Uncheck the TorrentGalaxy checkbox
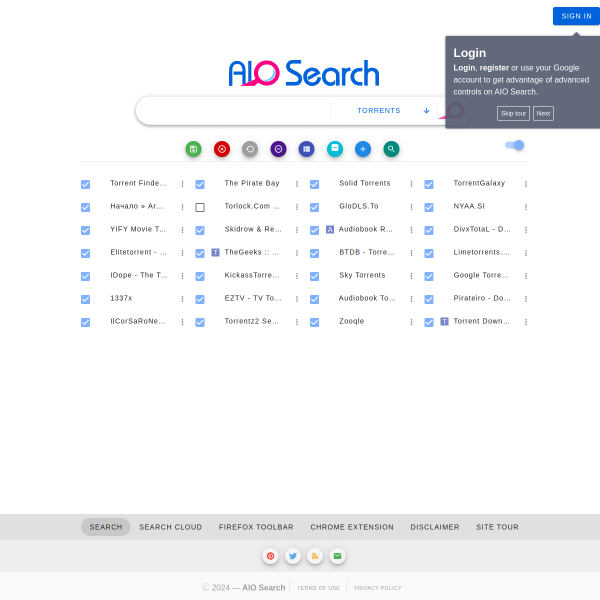This screenshot has width=600, height=600. click(429, 184)
